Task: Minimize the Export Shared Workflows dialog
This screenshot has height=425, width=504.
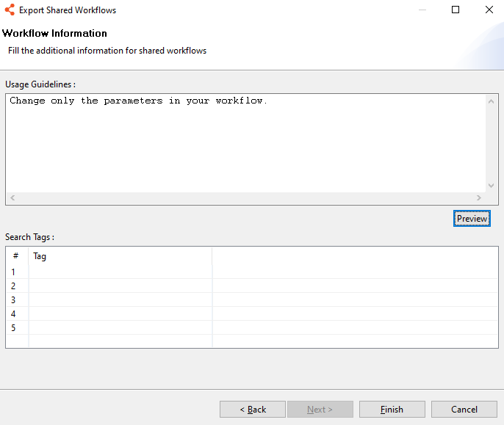Action: pos(422,10)
